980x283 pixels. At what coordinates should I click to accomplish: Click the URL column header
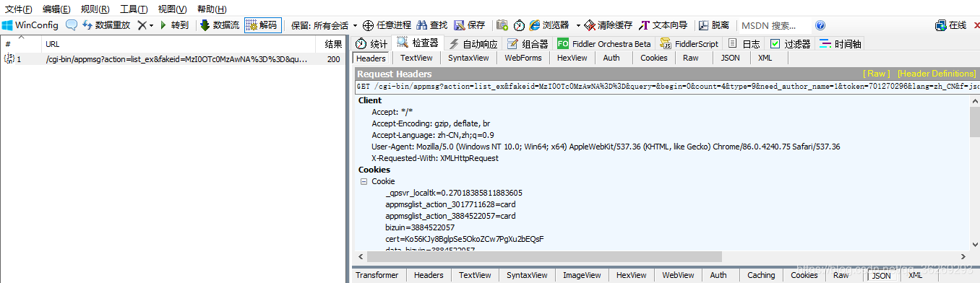point(179,44)
